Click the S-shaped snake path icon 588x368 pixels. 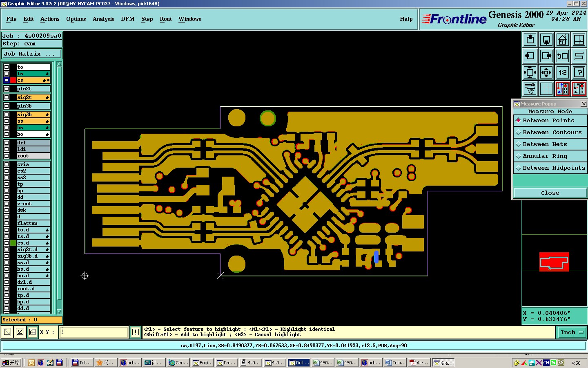[x=579, y=56]
